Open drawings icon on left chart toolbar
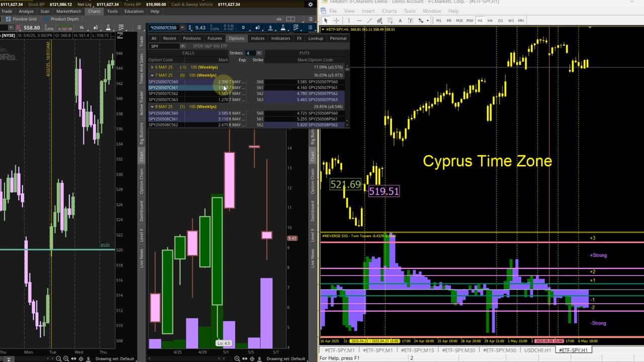The image size is (644, 362). tap(121, 28)
